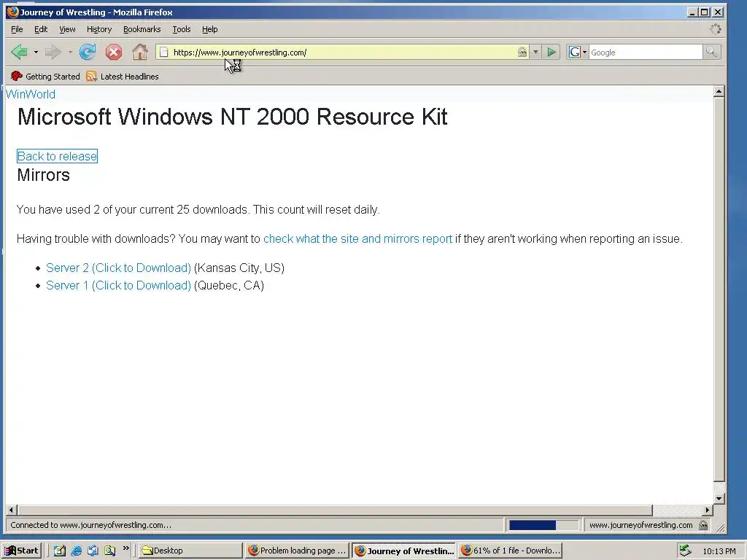Click the Outlook Express Quick Launch icon
This screenshot has height=560, width=747.
pos(93,551)
